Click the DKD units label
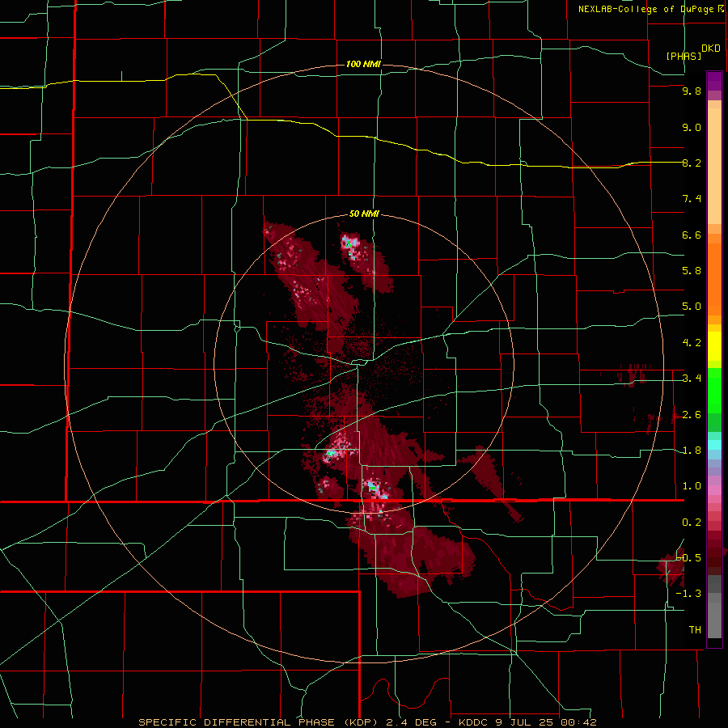The image size is (728, 728). click(711, 49)
